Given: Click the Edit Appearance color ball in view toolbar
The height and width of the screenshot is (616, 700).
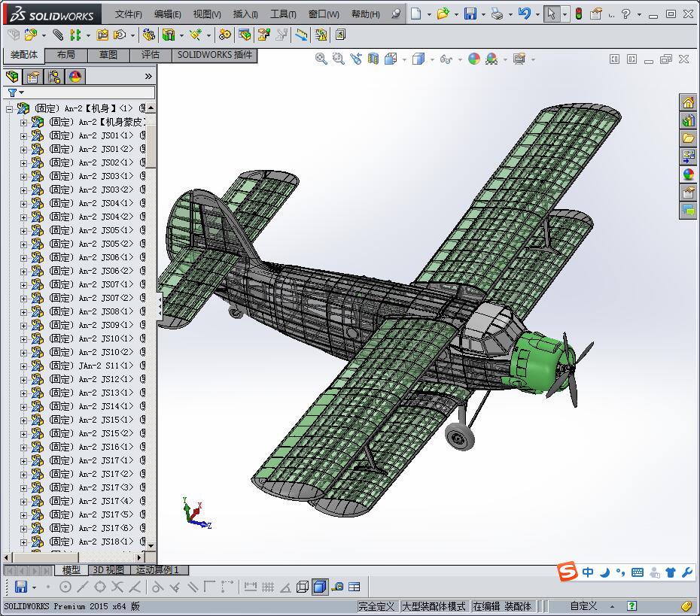Looking at the screenshot, I should coord(473,59).
